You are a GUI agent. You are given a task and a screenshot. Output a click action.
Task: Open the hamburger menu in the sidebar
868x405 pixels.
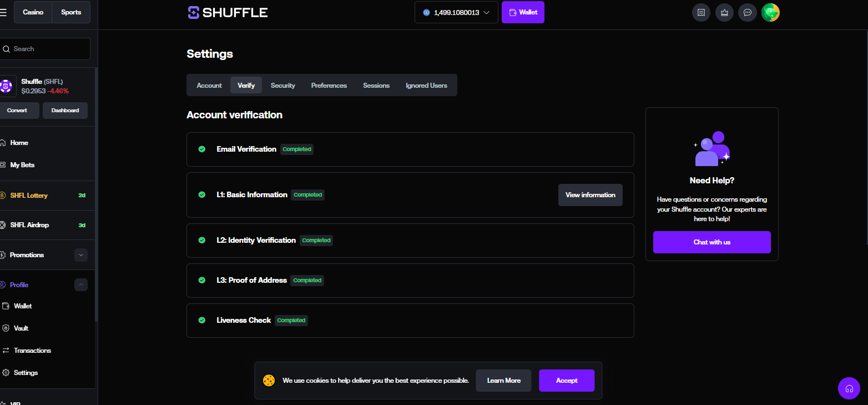(3, 12)
